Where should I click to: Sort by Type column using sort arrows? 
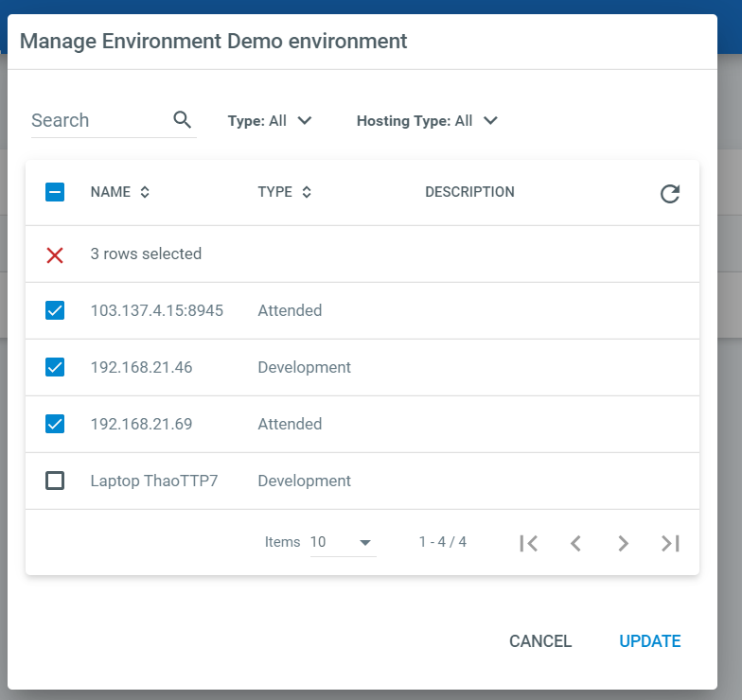(307, 192)
